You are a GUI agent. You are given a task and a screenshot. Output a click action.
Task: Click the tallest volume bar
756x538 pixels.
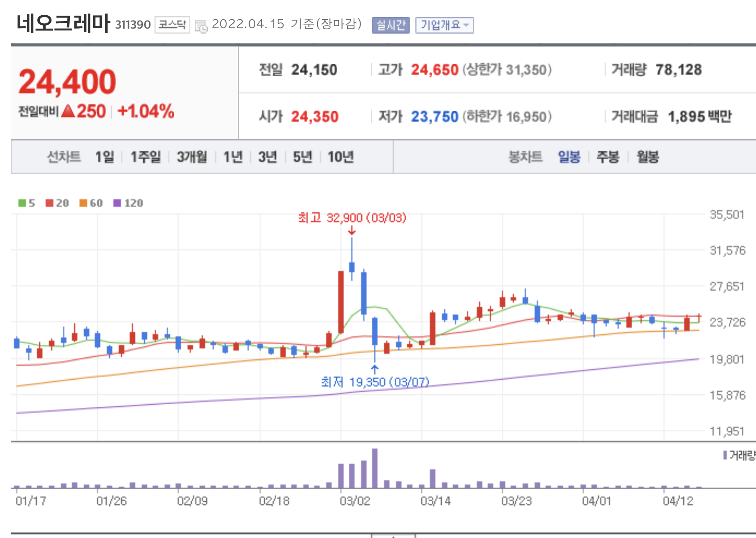coord(375,468)
